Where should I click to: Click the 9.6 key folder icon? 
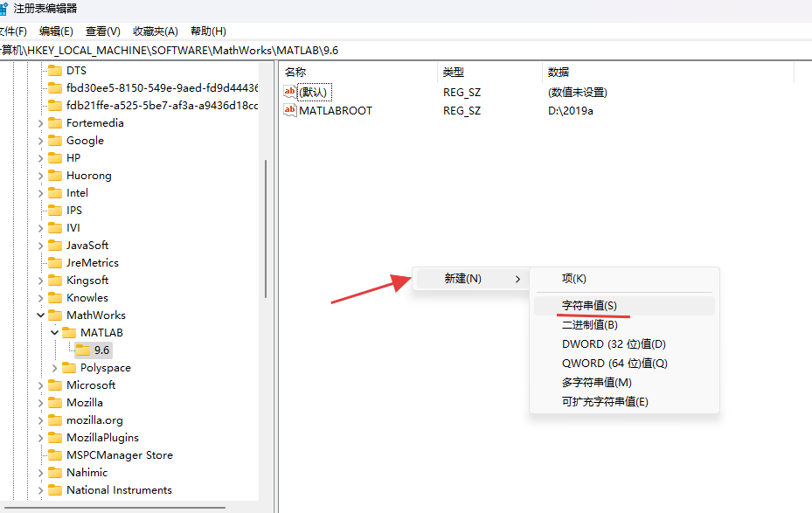tap(83, 350)
